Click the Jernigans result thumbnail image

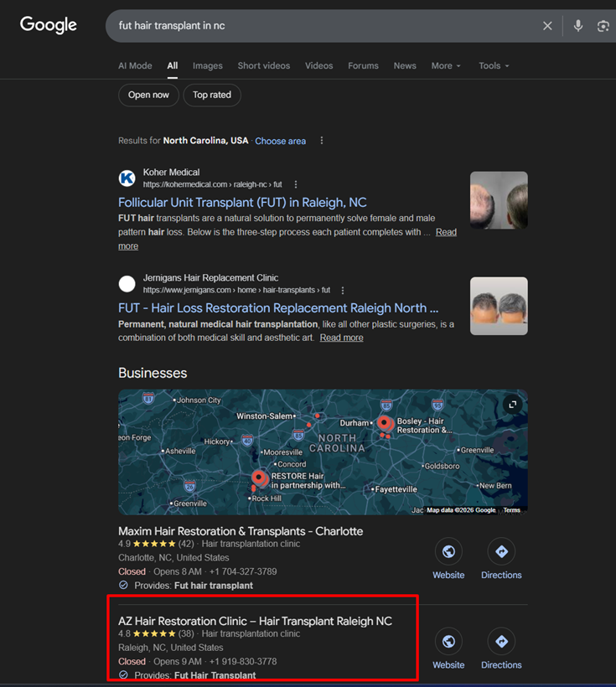[x=499, y=306]
